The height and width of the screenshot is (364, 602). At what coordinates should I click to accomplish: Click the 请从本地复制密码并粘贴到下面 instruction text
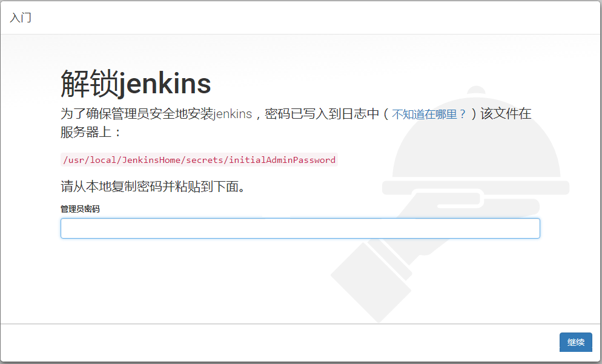click(x=153, y=187)
